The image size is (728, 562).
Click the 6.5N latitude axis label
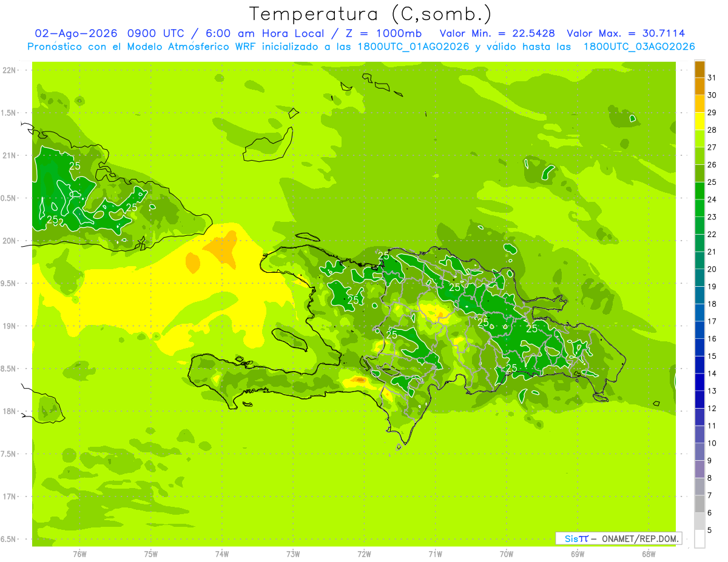pyautogui.click(x=8, y=540)
